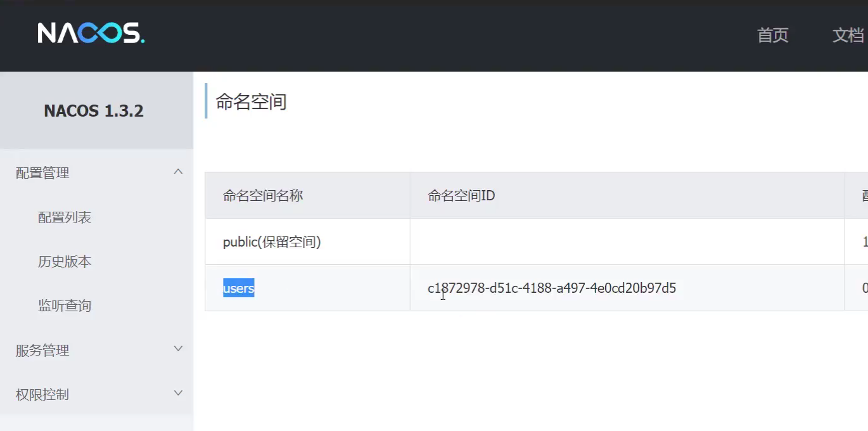Collapse 配置管理 using its up chevron
868x431 pixels.
click(x=178, y=172)
